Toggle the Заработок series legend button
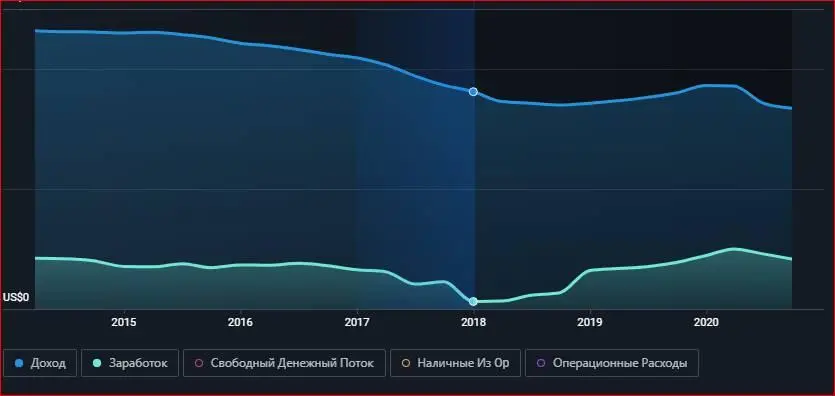Screen dimensions: 835x396 tap(130, 364)
